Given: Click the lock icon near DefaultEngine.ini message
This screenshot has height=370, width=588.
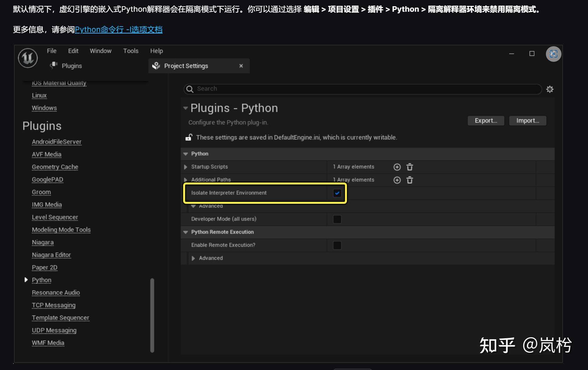Looking at the screenshot, I should click(x=188, y=137).
